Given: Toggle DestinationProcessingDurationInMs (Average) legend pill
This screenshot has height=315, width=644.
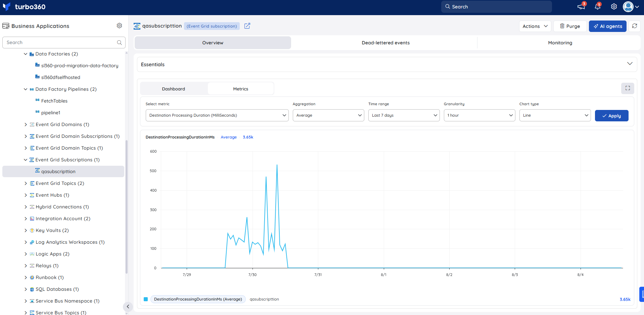Looking at the screenshot, I should click(198, 299).
